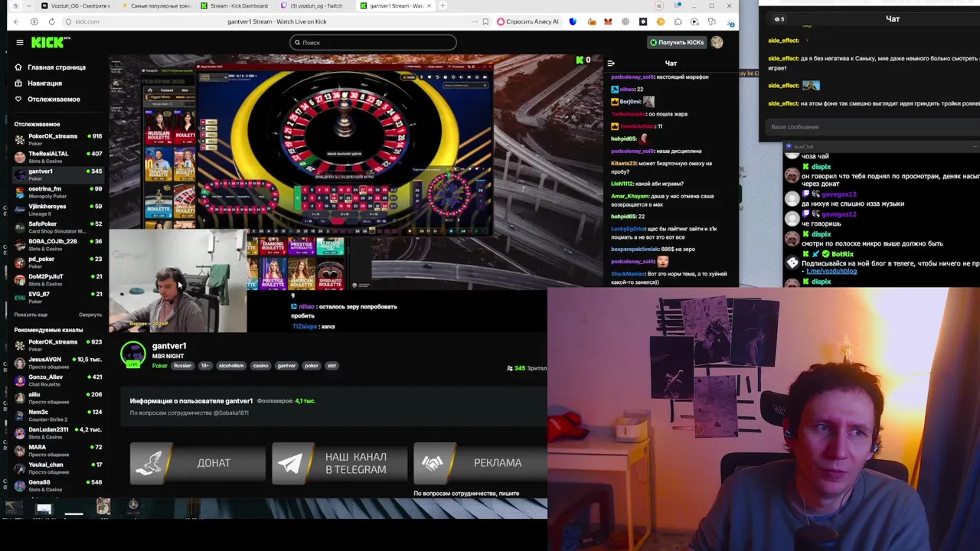Click TheRealALTAL avatar in followed list

pyautogui.click(x=20, y=157)
